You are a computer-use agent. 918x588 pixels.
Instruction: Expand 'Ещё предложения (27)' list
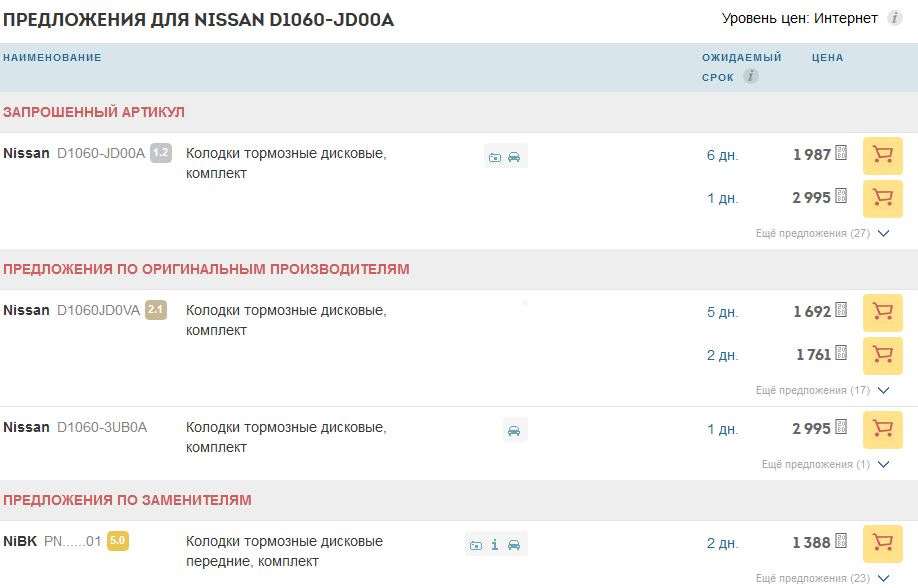coord(822,233)
